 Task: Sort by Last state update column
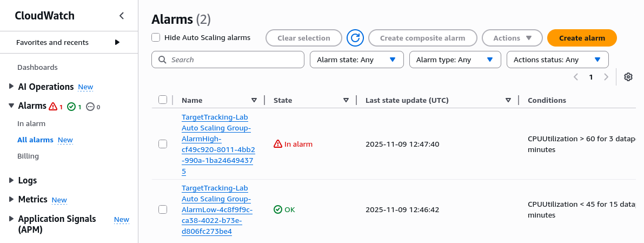click(508, 100)
